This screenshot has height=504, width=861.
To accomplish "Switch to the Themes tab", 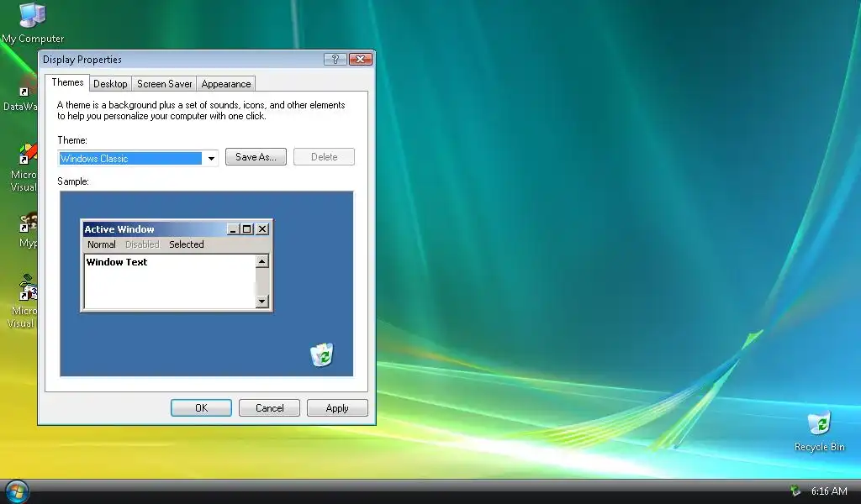I will 67,82.
